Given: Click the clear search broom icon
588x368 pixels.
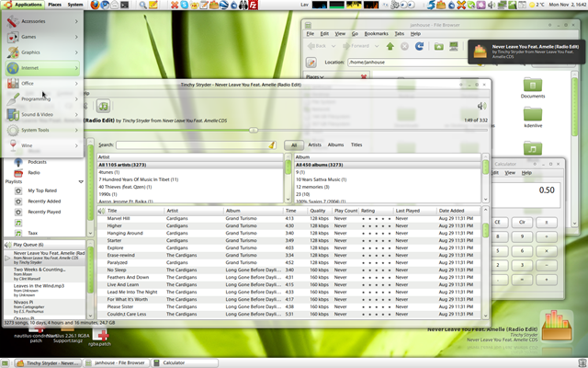Looking at the screenshot, I should coord(272,144).
